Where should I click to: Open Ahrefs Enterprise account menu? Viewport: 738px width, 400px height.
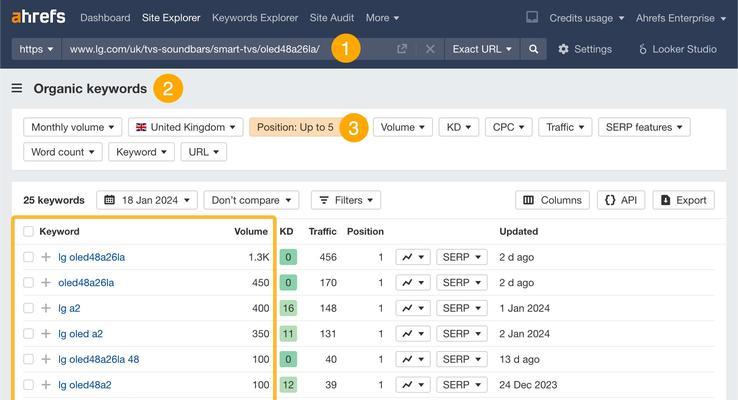coord(681,18)
